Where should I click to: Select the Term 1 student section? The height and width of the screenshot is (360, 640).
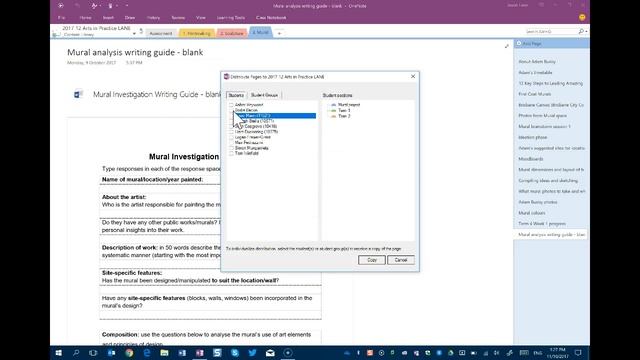[344, 111]
